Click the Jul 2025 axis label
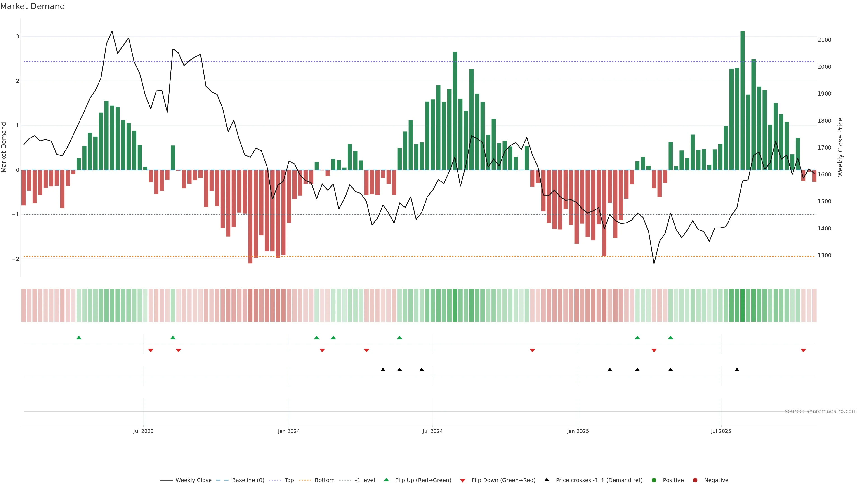The image size is (868, 488). 721,431
